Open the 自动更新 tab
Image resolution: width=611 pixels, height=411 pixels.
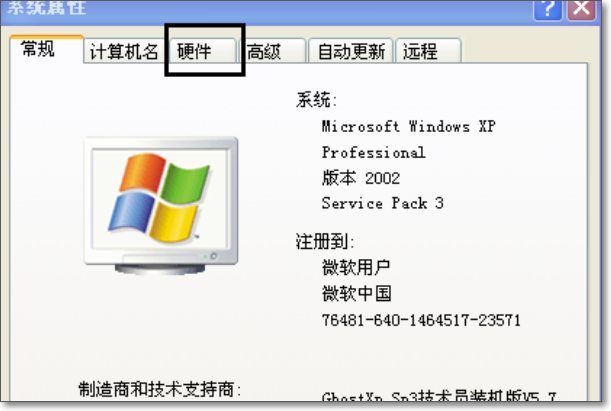coord(351,51)
